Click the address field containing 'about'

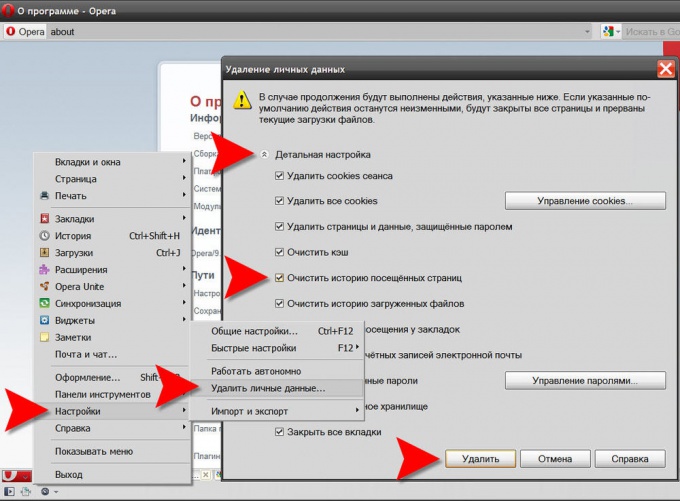[x=300, y=32]
